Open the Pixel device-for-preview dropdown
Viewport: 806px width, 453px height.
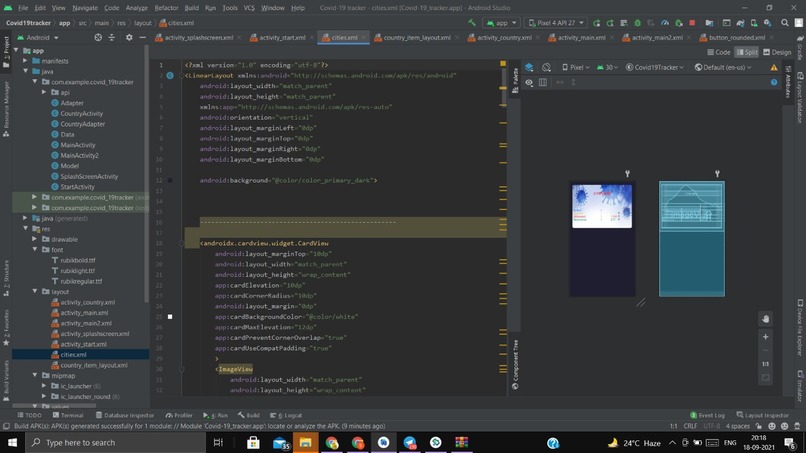pyautogui.click(x=576, y=67)
